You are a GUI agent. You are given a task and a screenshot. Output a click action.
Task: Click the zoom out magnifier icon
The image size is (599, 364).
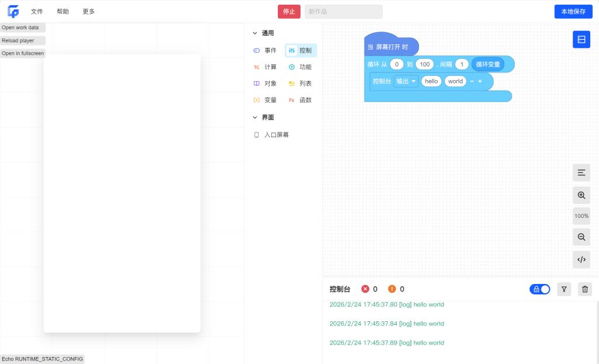581,237
